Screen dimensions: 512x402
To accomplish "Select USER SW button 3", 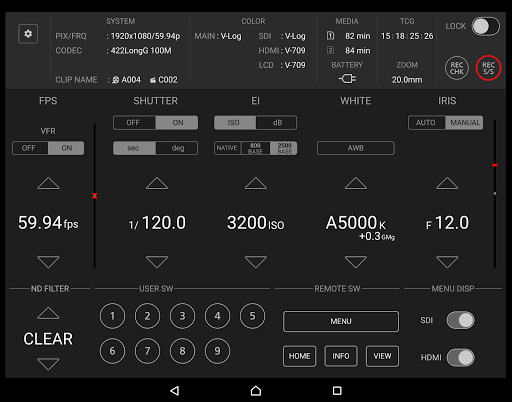I will tap(182, 316).
